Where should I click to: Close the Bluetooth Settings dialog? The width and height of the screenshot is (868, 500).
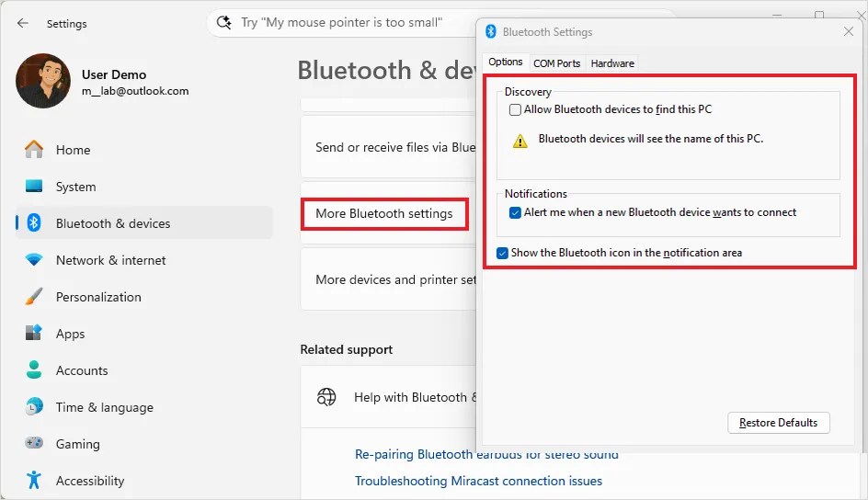(849, 31)
